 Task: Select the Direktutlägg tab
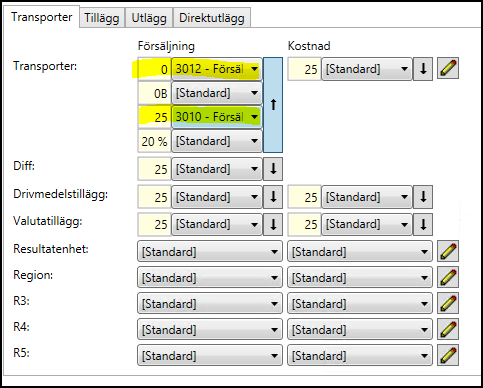[x=212, y=18]
